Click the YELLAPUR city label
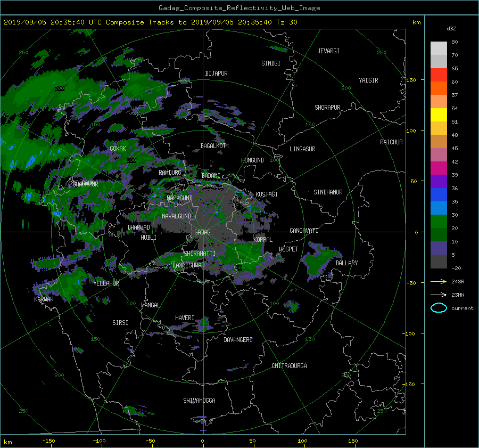 tap(106, 283)
